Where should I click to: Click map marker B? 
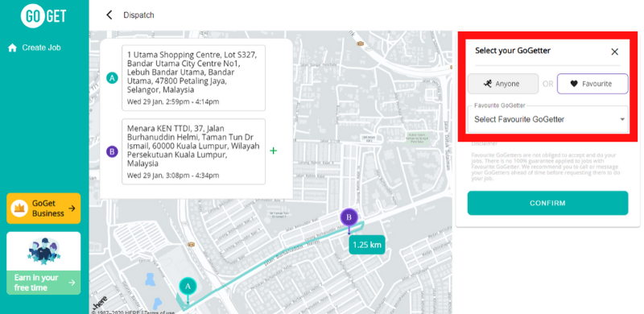(x=349, y=219)
